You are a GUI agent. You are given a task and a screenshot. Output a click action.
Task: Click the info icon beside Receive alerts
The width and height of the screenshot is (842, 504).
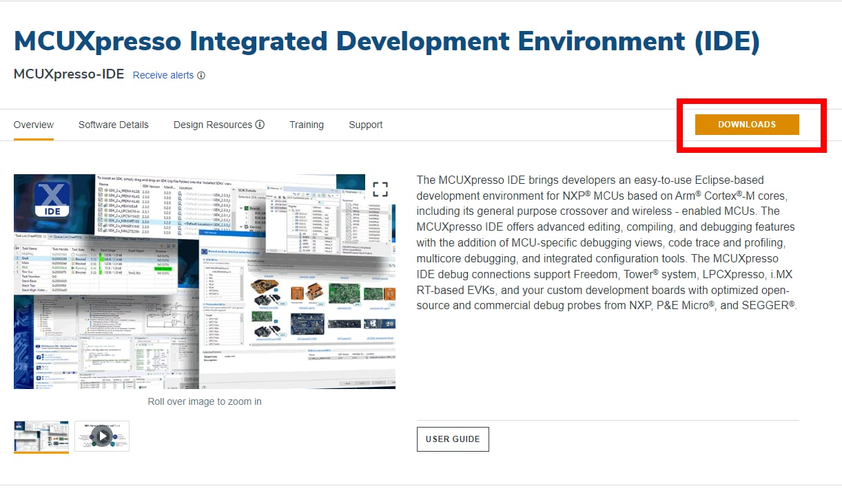pyautogui.click(x=201, y=76)
